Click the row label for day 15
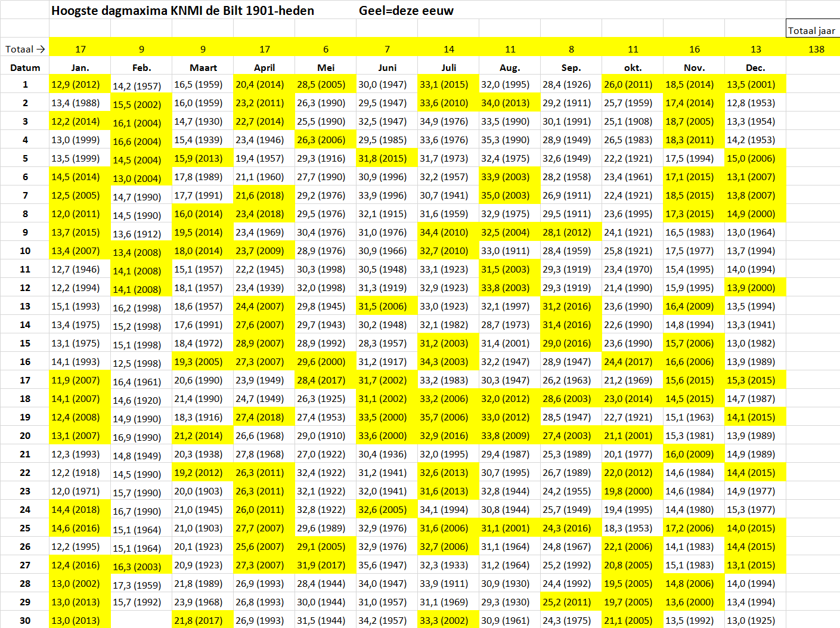 point(25,343)
